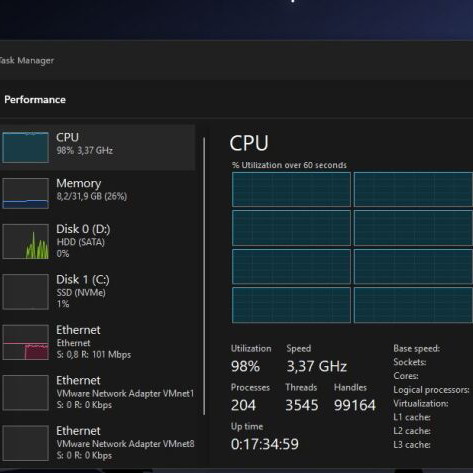The width and height of the screenshot is (473, 473).
Task: Click the 'L1 cache:' label
Action: pyautogui.click(x=412, y=417)
